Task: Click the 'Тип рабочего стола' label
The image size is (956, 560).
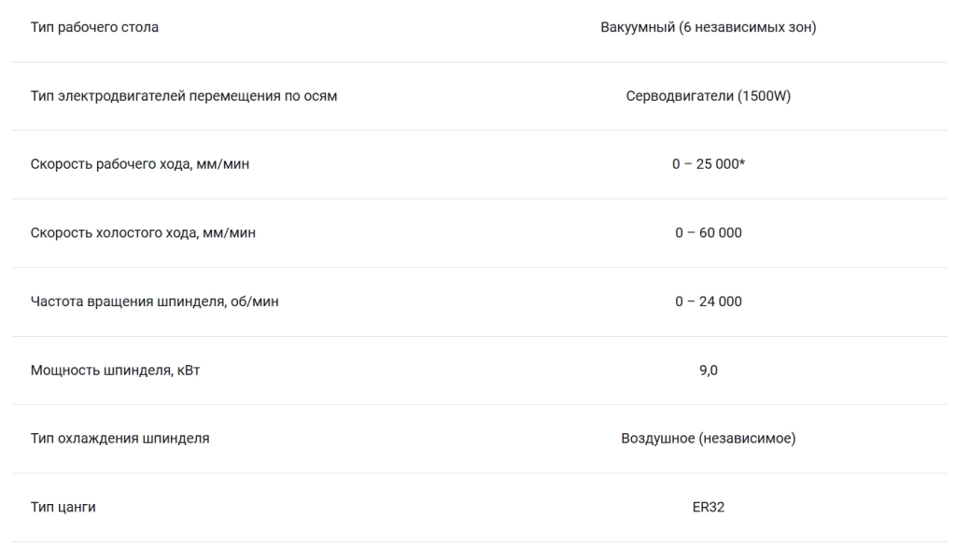Action: (94, 27)
